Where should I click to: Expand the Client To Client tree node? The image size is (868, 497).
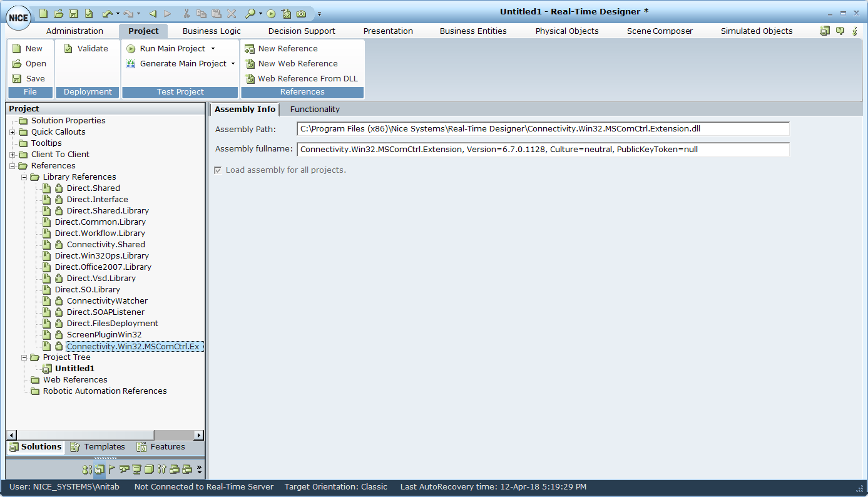[13, 155]
